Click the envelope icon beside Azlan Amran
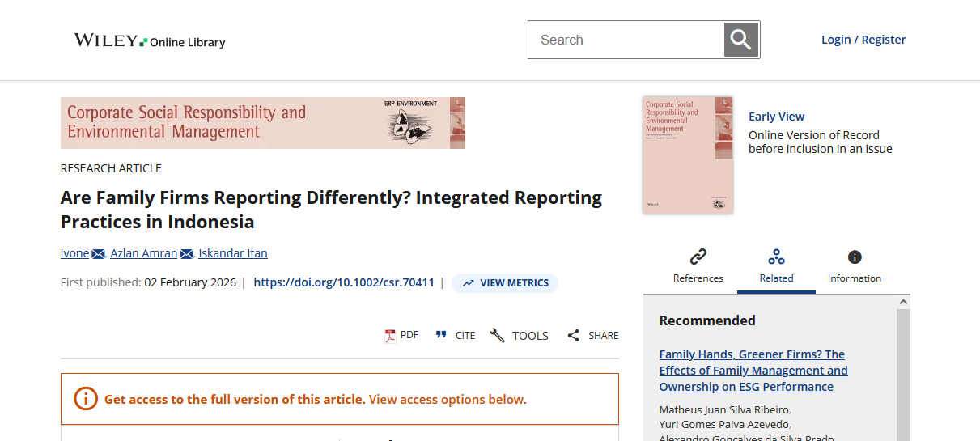Screen dimensions: 980x441 tap(187, 254)
